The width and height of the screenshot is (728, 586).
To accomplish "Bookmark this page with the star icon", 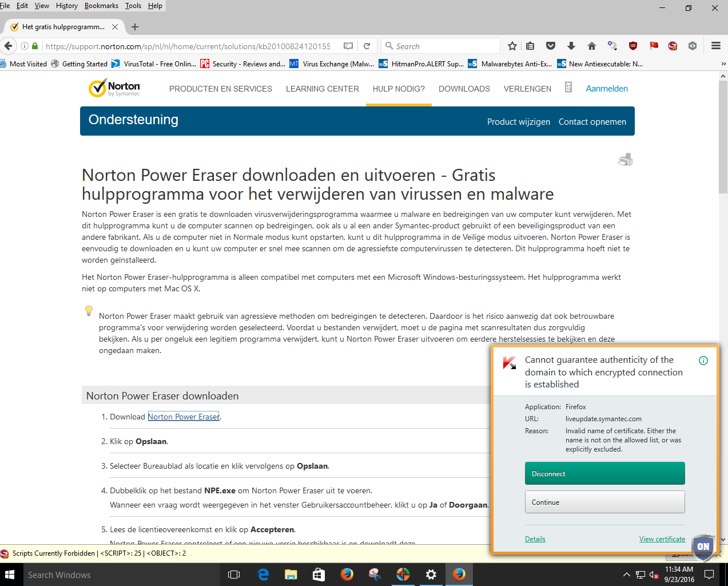I will click(512, 46).
